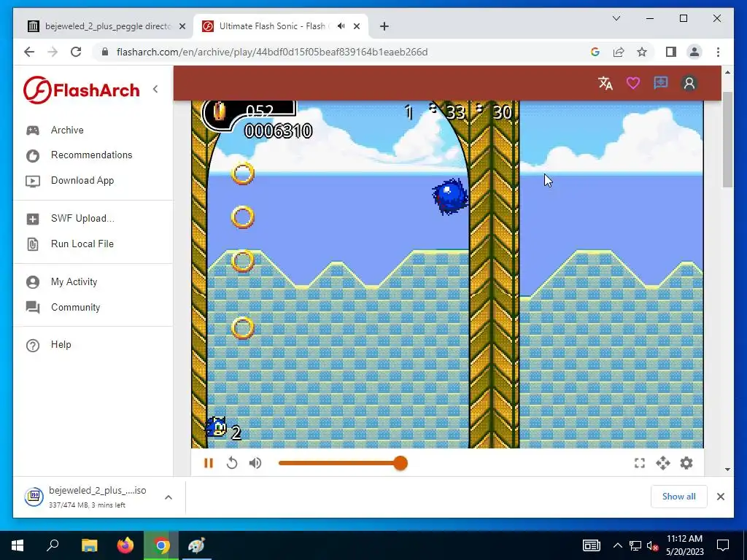Click the move/arrows icon in player controls
747x560 pixels.
662,463
